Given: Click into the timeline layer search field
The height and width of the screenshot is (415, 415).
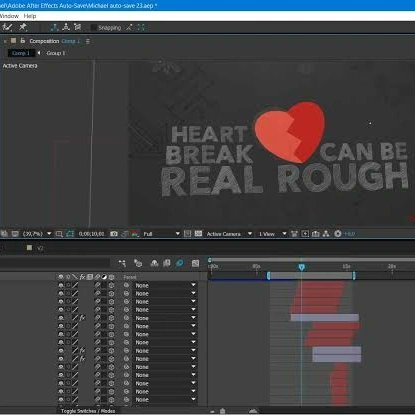Looking at the screenshot, I should 54,263.
